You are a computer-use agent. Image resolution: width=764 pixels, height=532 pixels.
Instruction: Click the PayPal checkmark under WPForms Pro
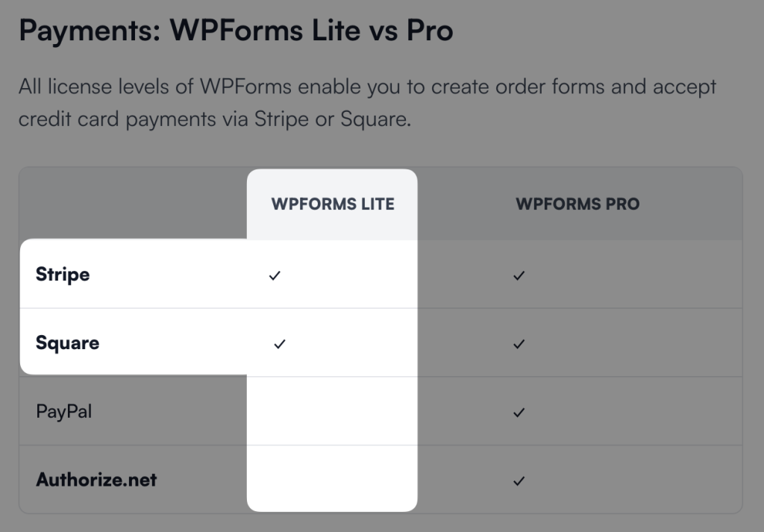(519, 412)
